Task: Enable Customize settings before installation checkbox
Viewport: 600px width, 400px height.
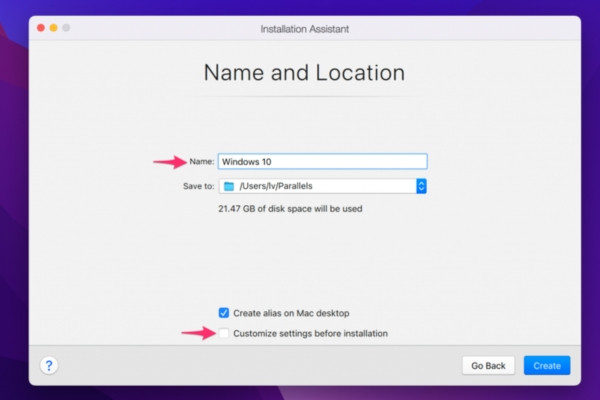Action: click(x=224, y=333)
